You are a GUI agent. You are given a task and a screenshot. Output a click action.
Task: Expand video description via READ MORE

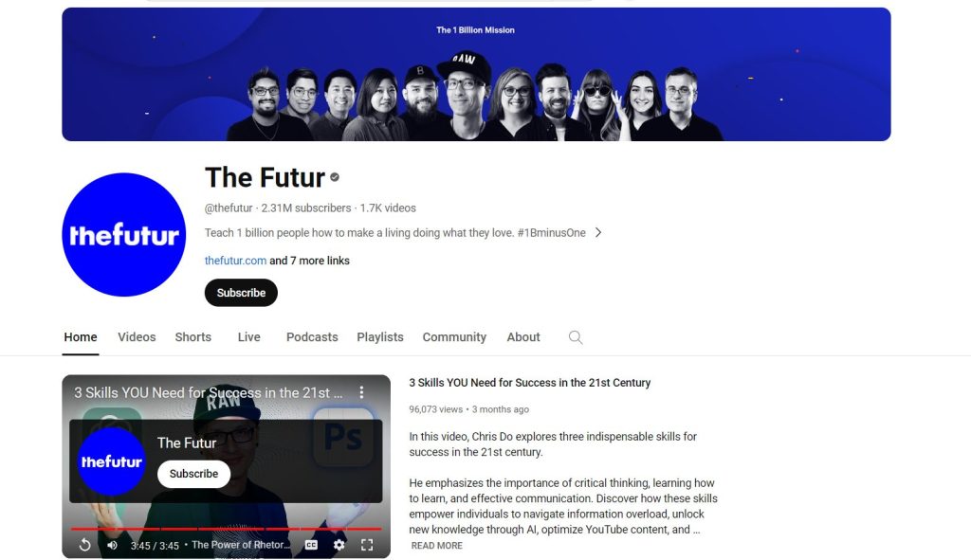436,545
